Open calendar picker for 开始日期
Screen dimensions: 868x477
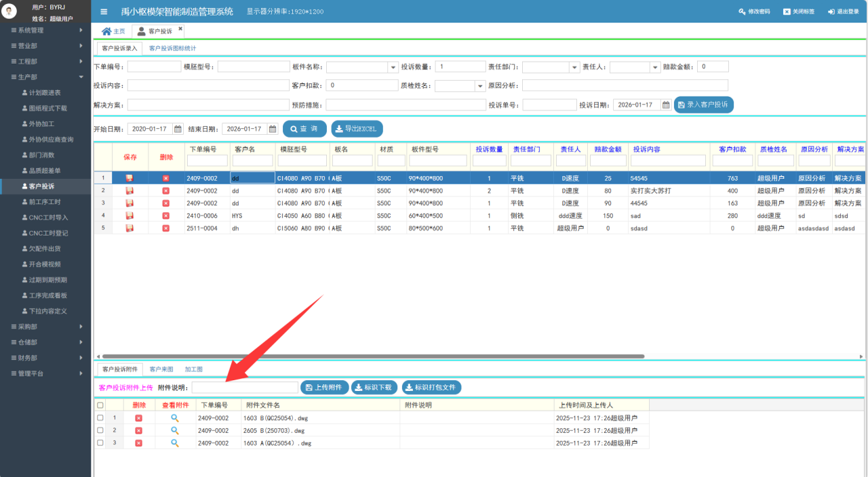[x=178, y=129]
